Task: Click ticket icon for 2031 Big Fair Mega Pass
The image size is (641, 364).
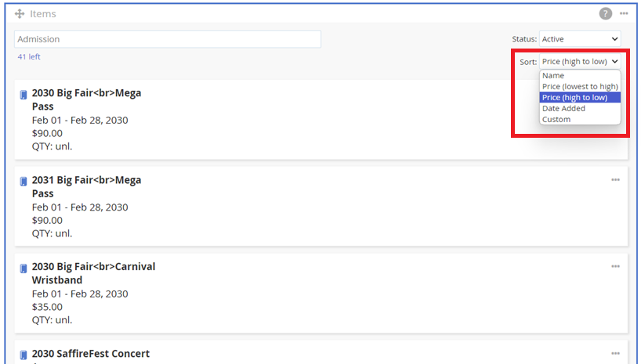Action: (24, 182)
